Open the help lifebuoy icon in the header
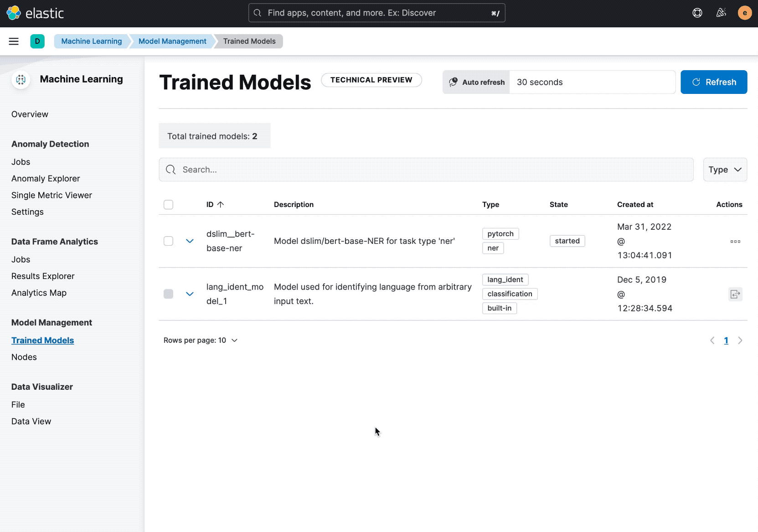This screenshot has width=758, height=532. pos(697,12)
